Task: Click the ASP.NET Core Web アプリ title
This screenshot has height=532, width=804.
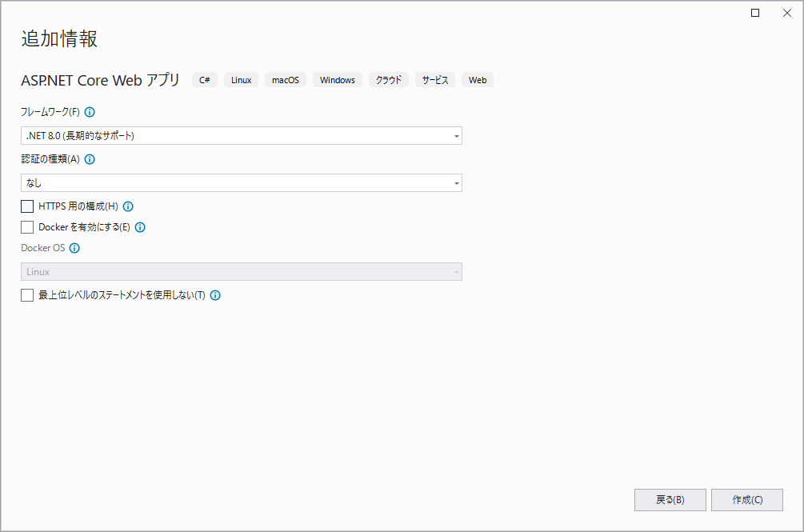Action: point(101,80)
